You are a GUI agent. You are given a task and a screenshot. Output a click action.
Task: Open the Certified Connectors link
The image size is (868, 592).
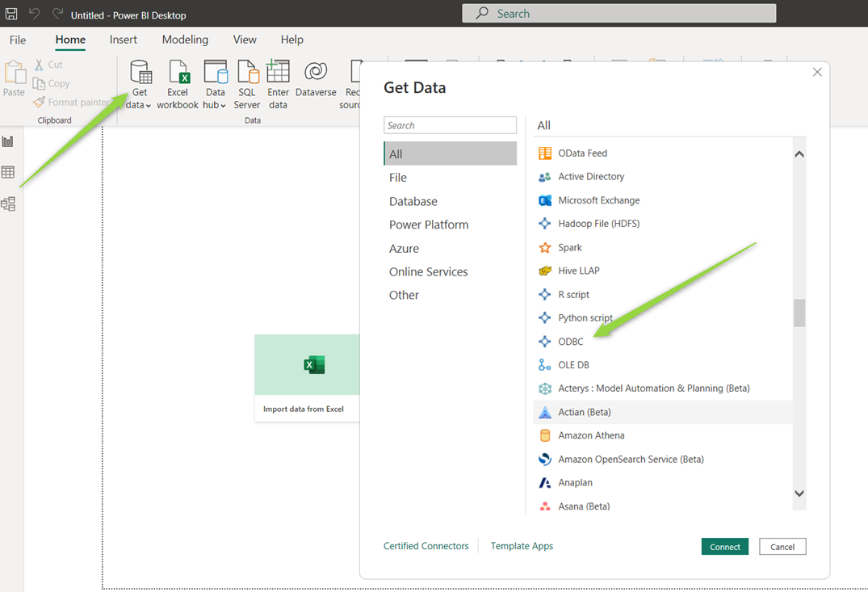coord(426,546)
